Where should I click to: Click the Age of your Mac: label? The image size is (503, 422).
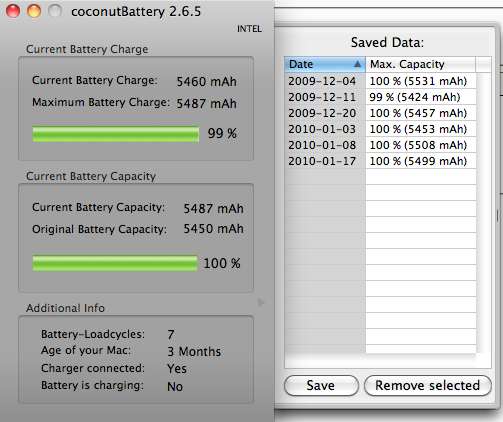tap(86, 351)
